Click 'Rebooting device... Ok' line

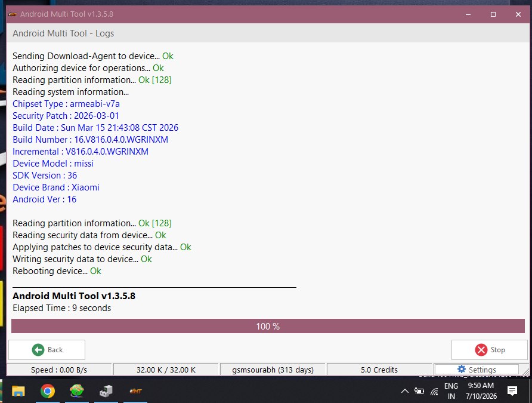[x=57, y=271]
